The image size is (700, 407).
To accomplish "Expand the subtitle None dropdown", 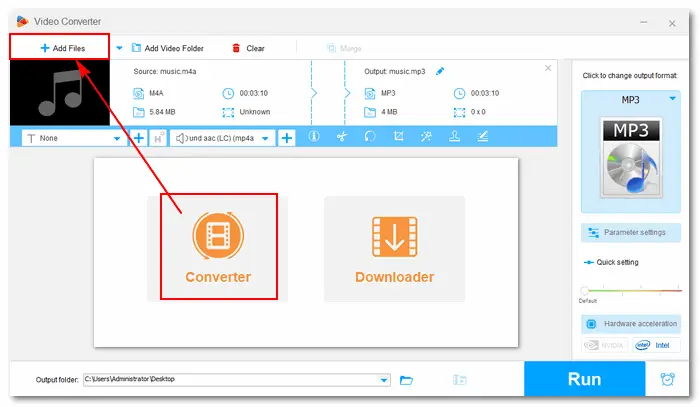I will click(x=120, y=139).
